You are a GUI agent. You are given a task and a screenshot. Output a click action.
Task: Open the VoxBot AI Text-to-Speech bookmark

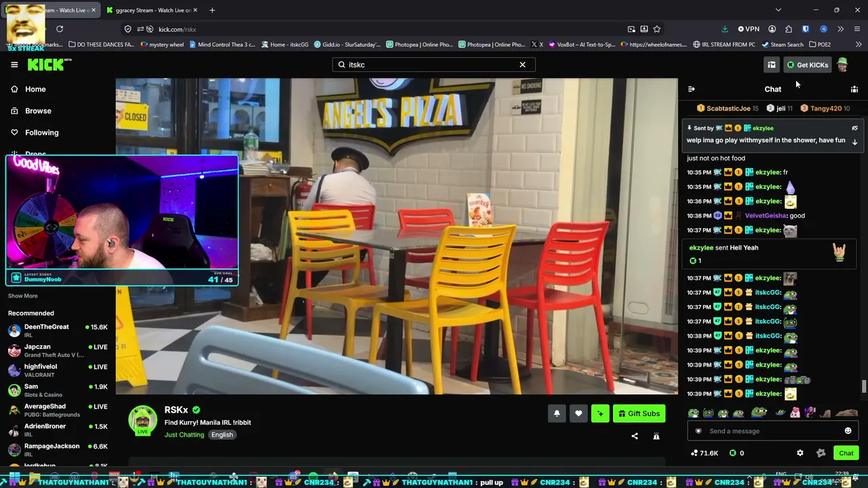tap(582, 45)
